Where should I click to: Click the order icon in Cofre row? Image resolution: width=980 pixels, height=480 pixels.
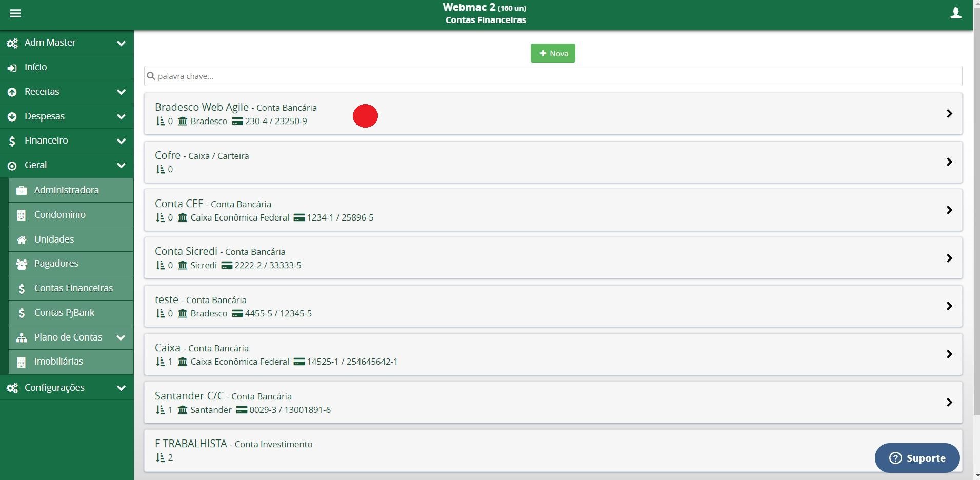(x=160, y=170)
